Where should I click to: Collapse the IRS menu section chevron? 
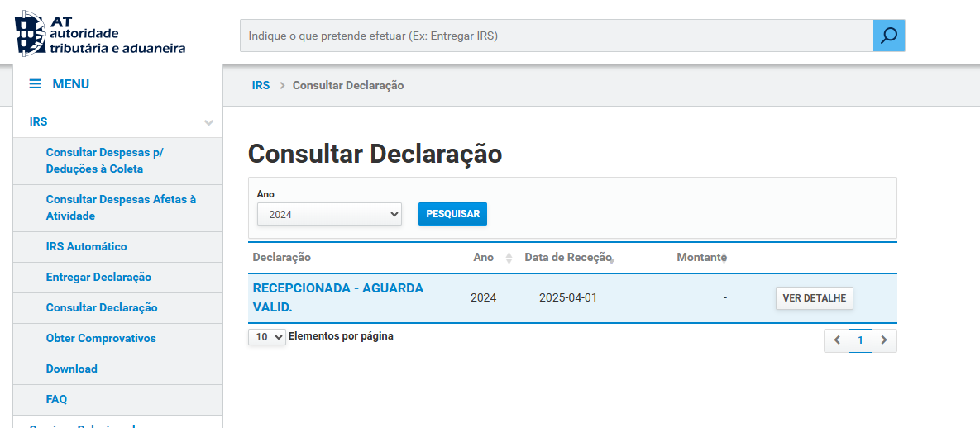point(208,122)
